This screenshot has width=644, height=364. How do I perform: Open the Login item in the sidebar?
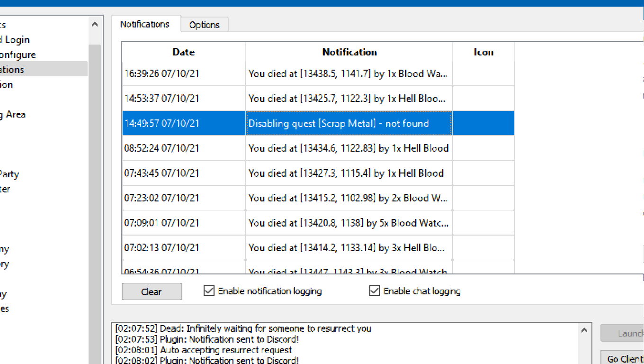click(16, 40)
